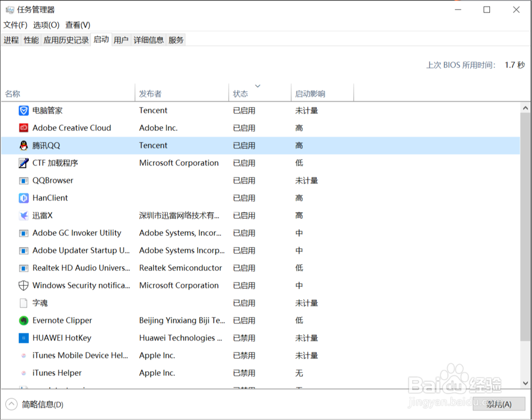Open the 查看(V) menu

coord(78,25)
